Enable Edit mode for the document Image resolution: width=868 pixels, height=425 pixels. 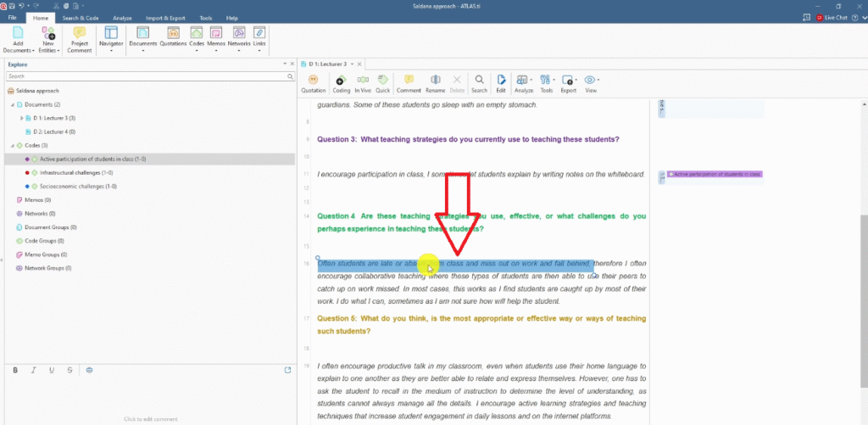click(x=501, y=82)
